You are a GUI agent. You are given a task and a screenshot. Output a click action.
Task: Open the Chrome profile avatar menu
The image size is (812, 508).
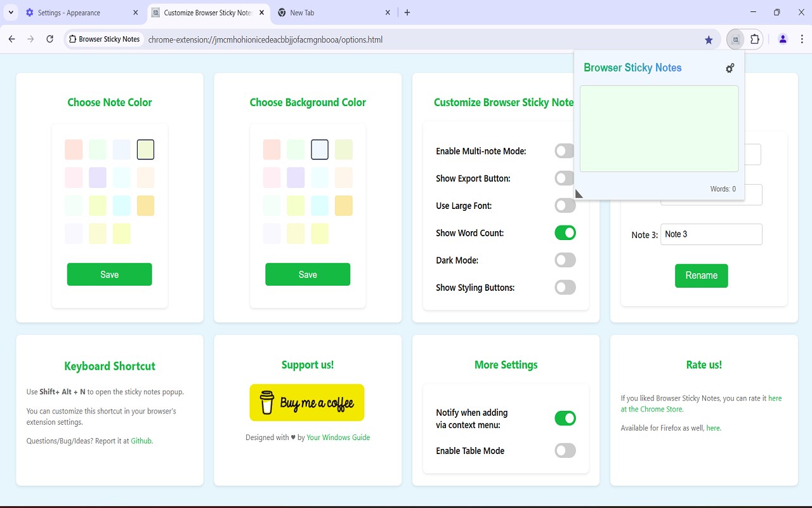tap(783, 39)
